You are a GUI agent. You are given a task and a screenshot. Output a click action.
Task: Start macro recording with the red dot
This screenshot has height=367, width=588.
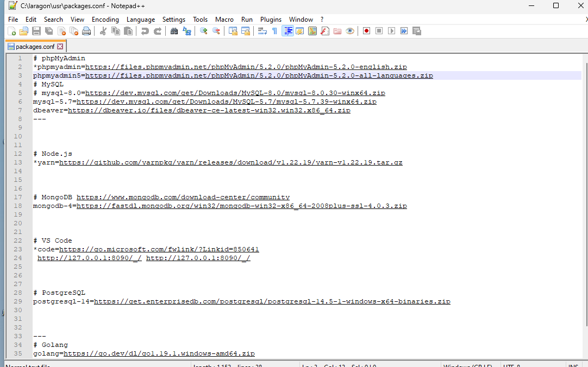coord(366,31)
